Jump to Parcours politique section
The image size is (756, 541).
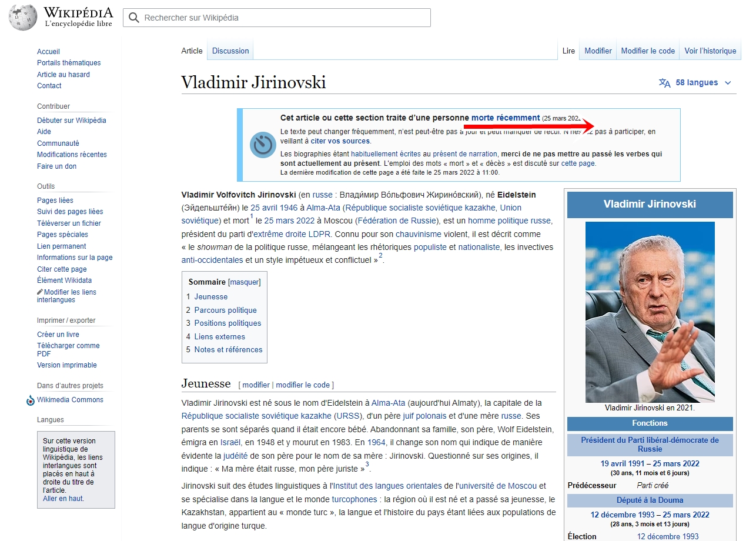tap(225, 310)
